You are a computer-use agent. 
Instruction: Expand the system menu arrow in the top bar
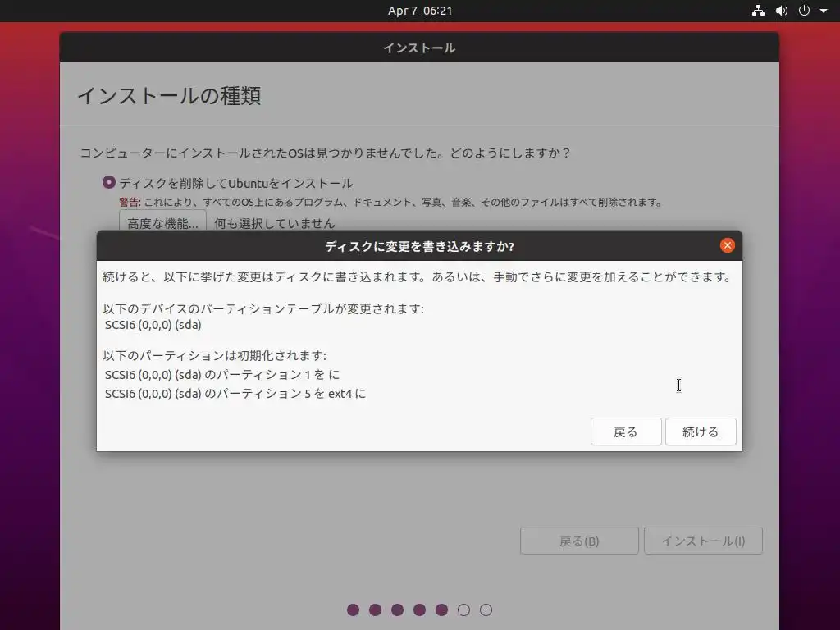pyautogui.click(x=824, y=11)
